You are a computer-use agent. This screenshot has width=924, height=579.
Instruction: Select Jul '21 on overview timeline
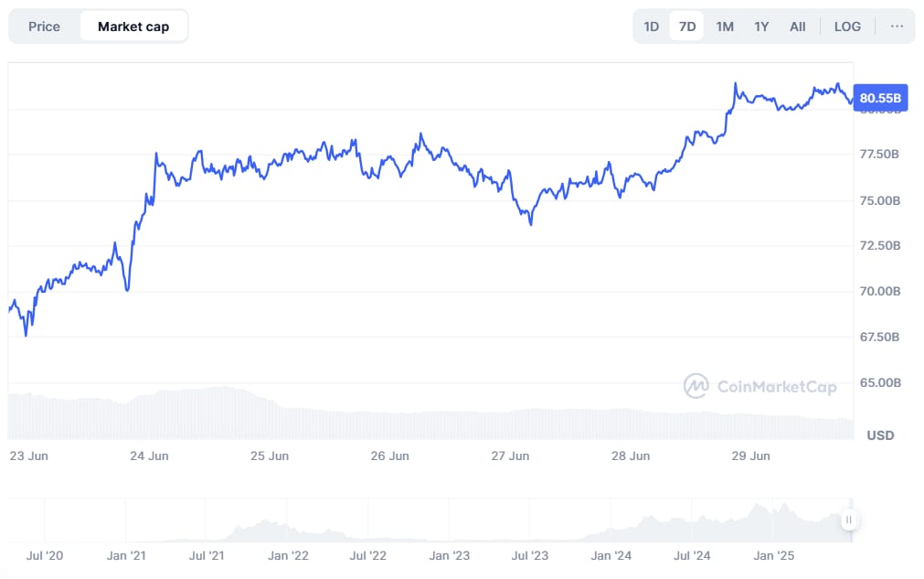207,555
